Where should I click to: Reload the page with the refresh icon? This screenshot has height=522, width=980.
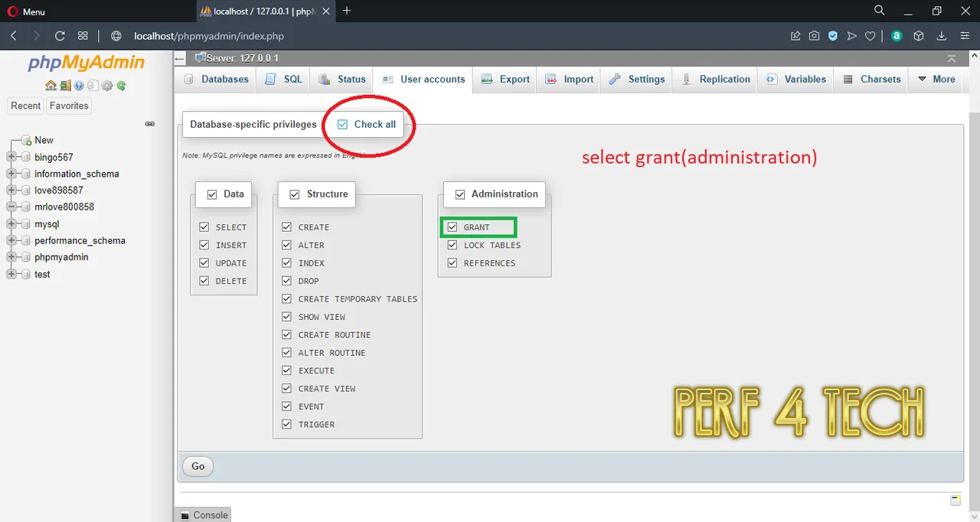[x=60, y=36]
